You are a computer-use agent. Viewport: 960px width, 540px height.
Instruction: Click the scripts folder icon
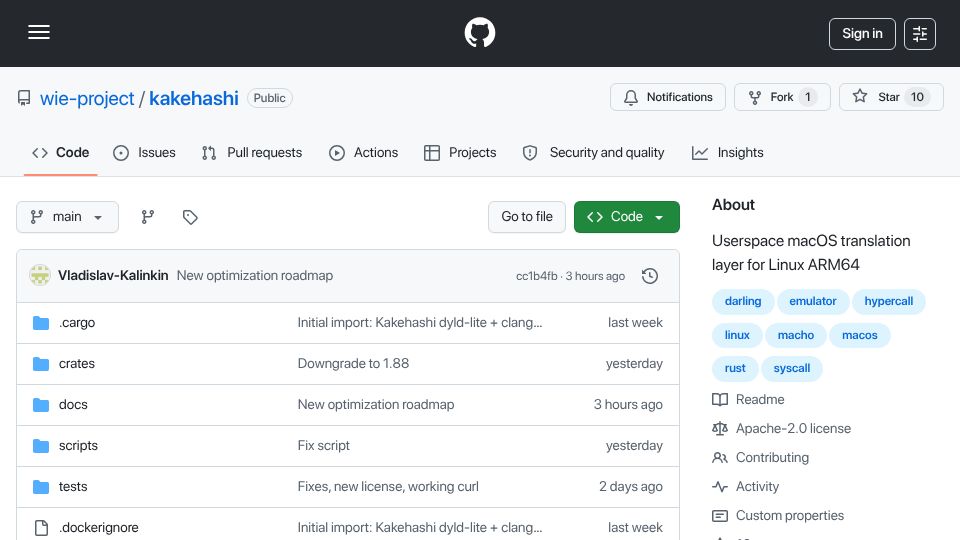click(41, 446)
